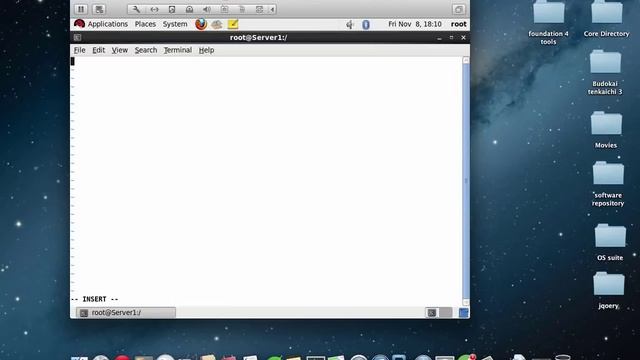Click the USB device icon in VM toolbar
The height and width of the screenshot is (360, 640).
point(224,9)
